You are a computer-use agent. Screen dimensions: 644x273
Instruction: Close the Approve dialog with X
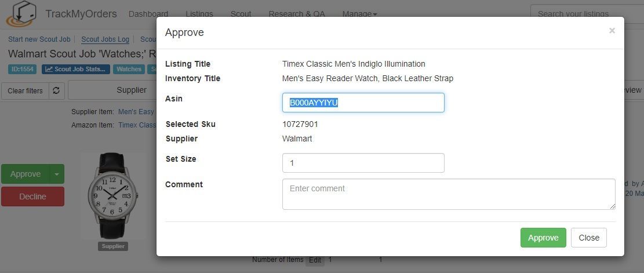coord(612,31)
